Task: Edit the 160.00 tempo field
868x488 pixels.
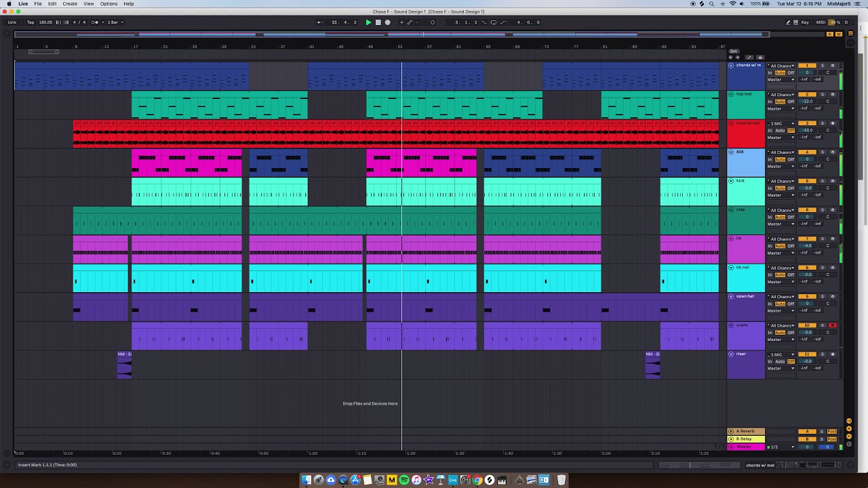Action: (x=45, y=22)
